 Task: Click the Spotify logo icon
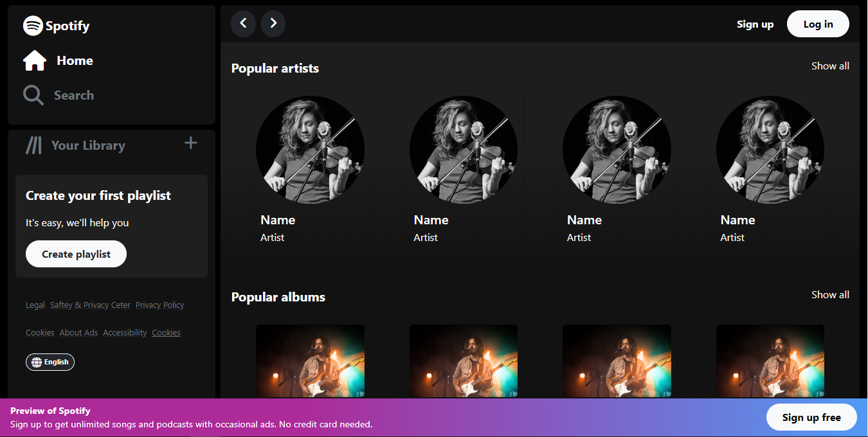(x=33, y=26)
